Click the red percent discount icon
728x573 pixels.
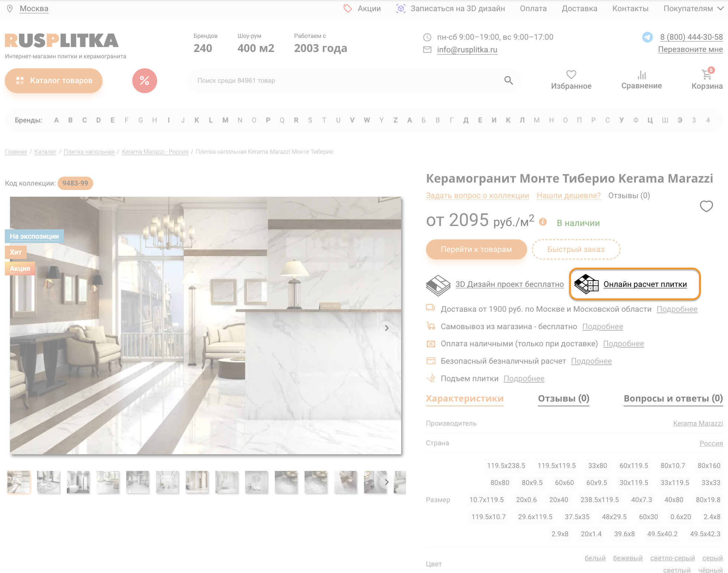point(144,81)
